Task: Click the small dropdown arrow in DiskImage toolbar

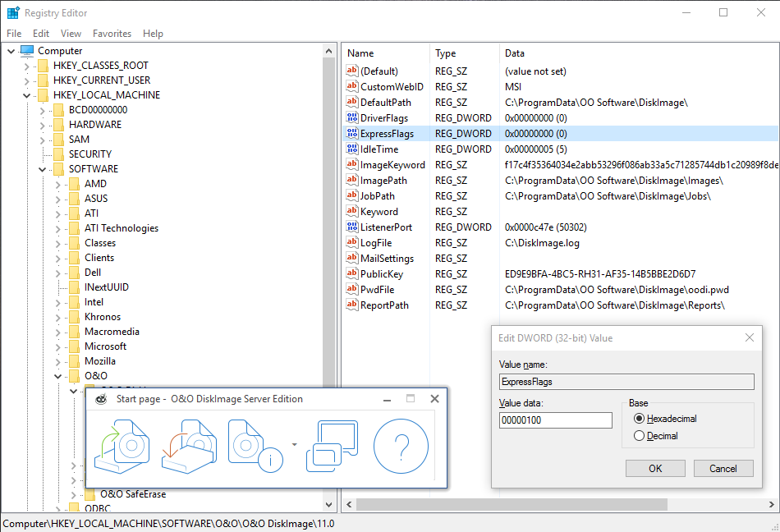Action: (x=295, y=444)
